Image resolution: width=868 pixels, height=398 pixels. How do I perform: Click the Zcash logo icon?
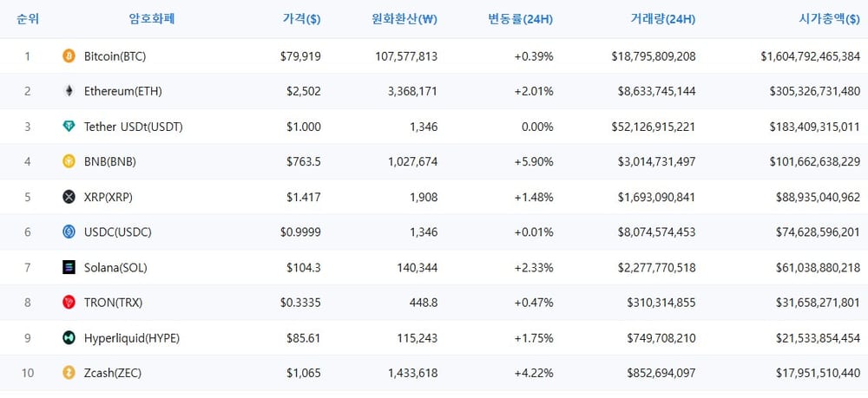(69, 373)
